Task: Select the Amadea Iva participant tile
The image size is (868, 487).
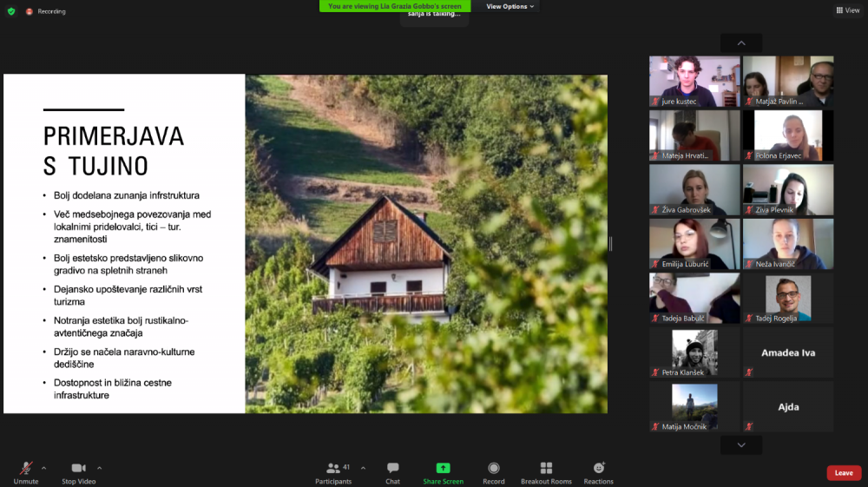Action: pyautogui.click(x=788, y=352)
